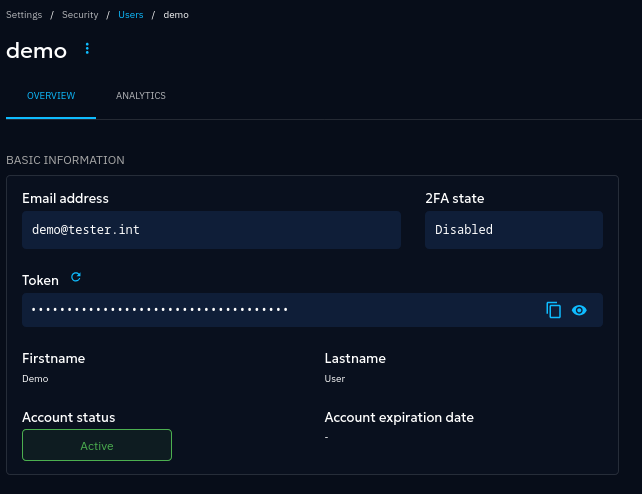
Task: Reveal the hidden token with eye icon
Action: pyautogui.click(x=579, y=310)
